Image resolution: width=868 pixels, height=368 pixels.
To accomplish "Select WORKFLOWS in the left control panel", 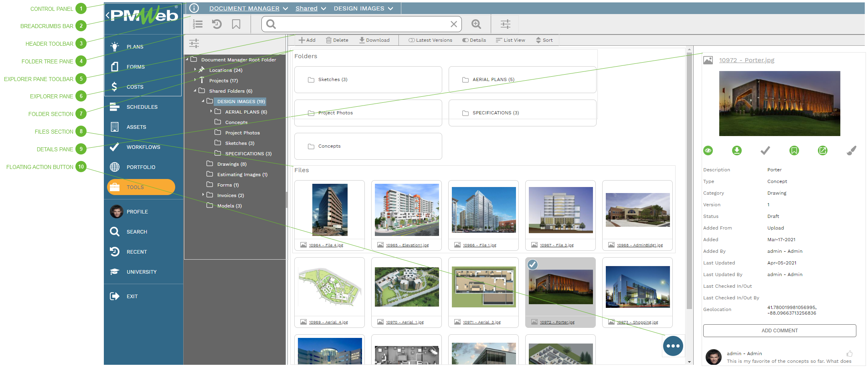I will 143,147.
